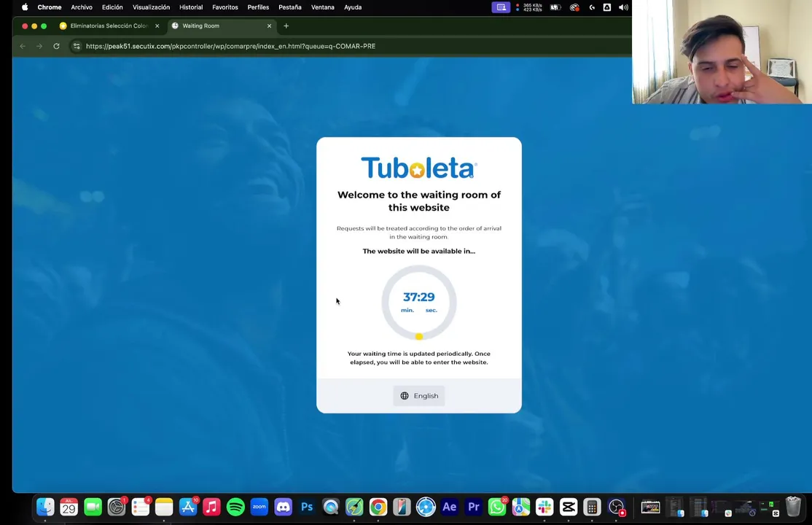Open the Perfiles menu
Image resolution: width=812 pixels, height=525 pixels.
click(x=259, y=7)
